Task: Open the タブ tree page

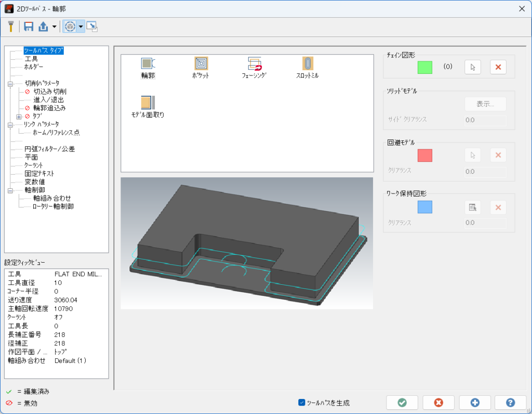Action: pos(37,116)
